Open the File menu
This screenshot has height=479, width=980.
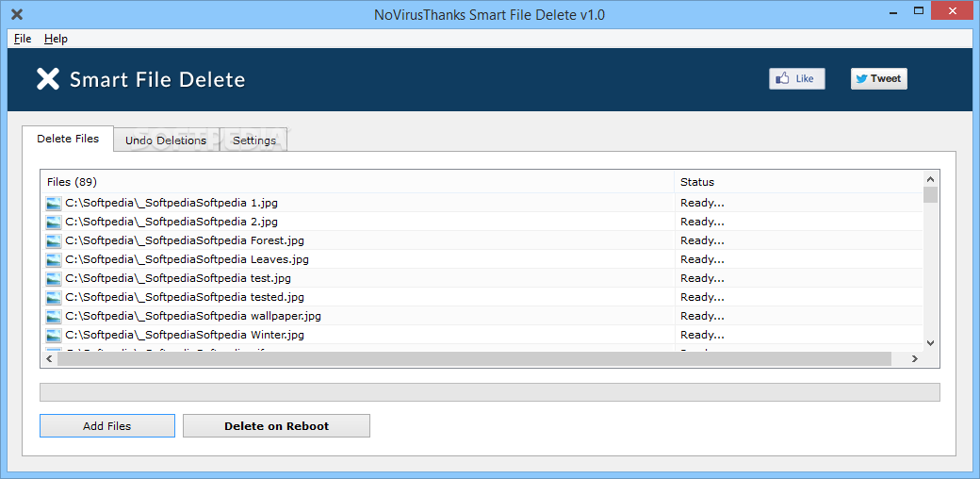(x=23, y=39)
